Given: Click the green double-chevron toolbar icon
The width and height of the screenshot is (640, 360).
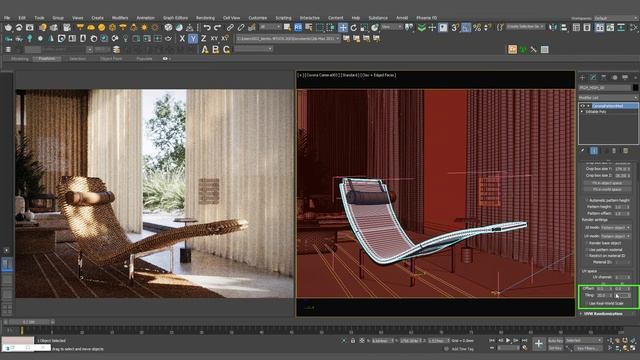Looking at the screenshot, I should click(x=422, y=27).
